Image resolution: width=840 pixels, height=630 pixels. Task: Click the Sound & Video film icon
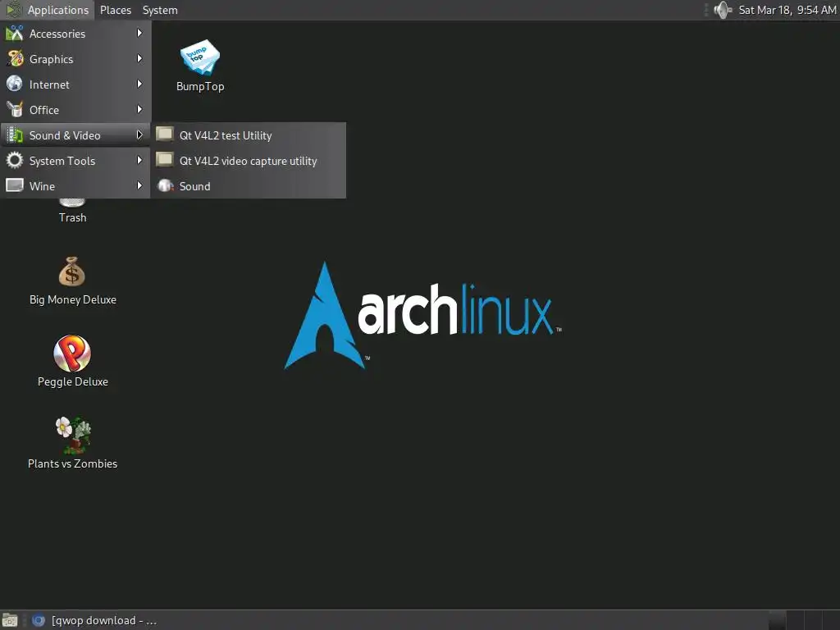[15, 135]
